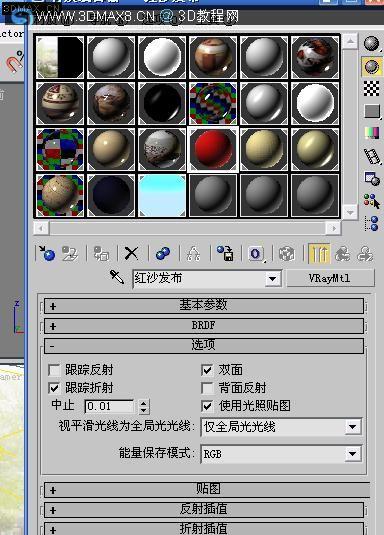The width and height of the screenshot is (384, 535).
Task: Select the red sphere material slot
Action: pos(213,149)
